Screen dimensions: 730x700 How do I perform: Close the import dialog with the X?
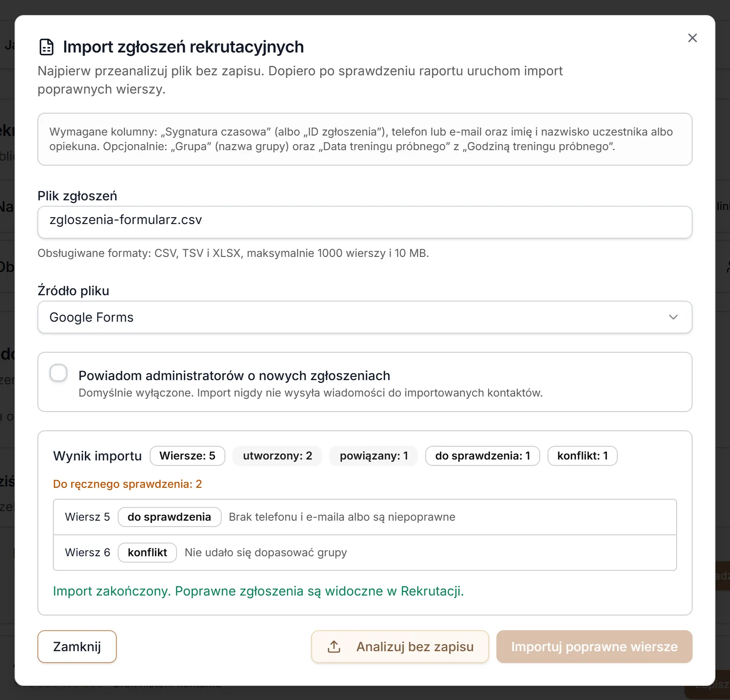pyautogui.click(x=692, y=38)
